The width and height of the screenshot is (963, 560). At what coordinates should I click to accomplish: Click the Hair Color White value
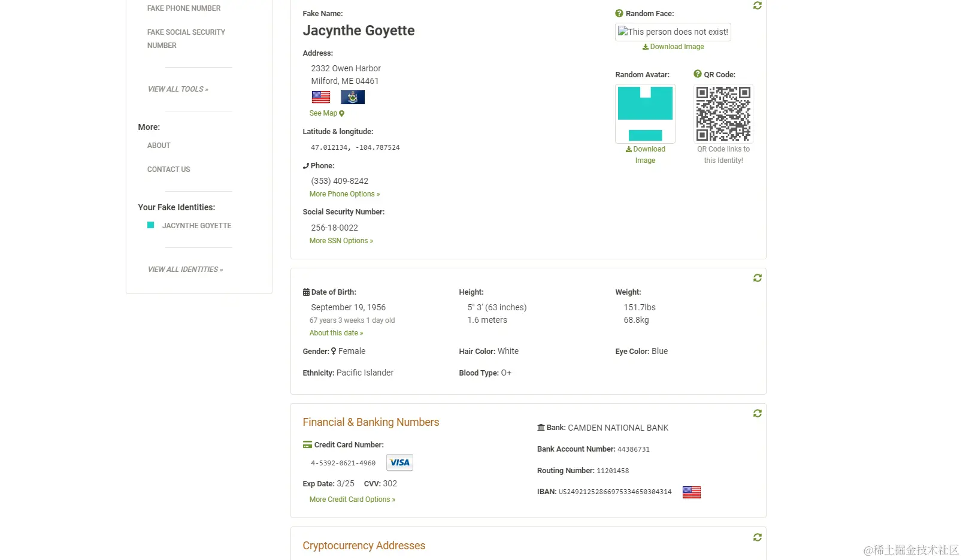(x=508, y=351)
